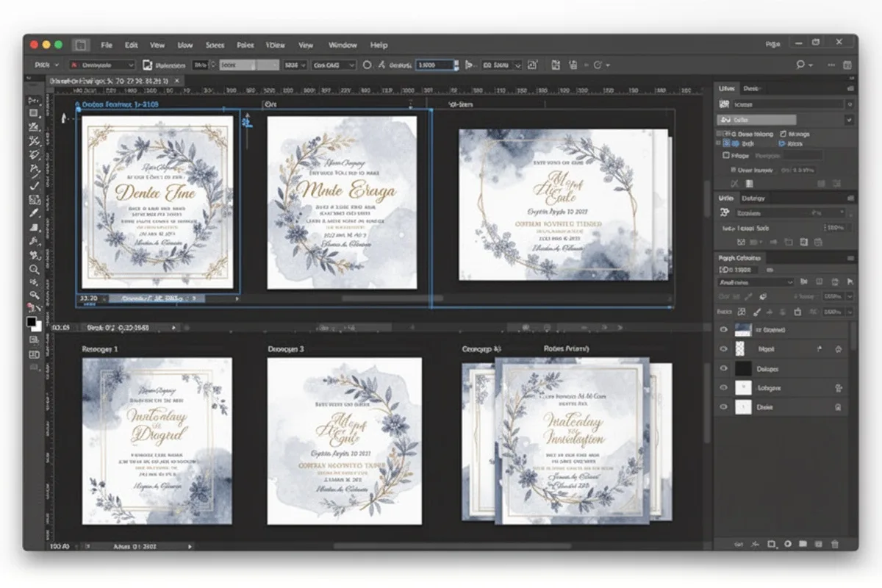Hide the topmost layer with its eye toggle

point(724,331)
